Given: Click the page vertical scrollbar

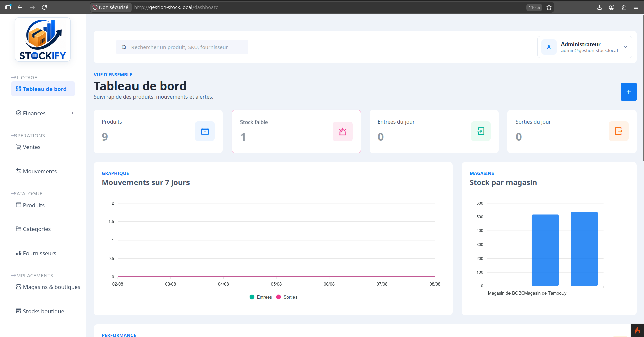Looking at the screenshot, I should (642, 89).
